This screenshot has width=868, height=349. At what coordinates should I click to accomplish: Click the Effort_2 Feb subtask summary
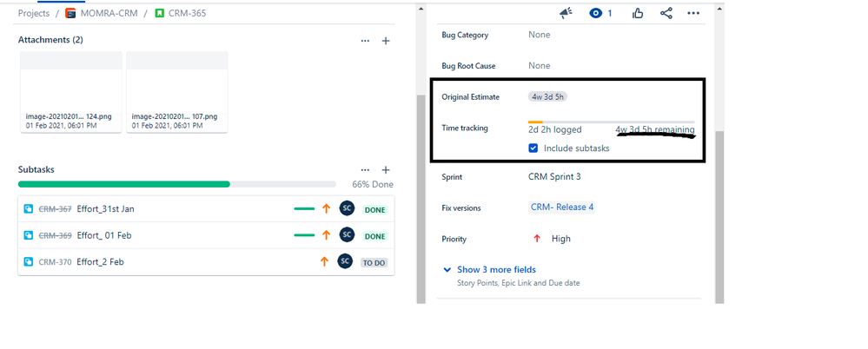pyautogui.click(x=100, y=262)
